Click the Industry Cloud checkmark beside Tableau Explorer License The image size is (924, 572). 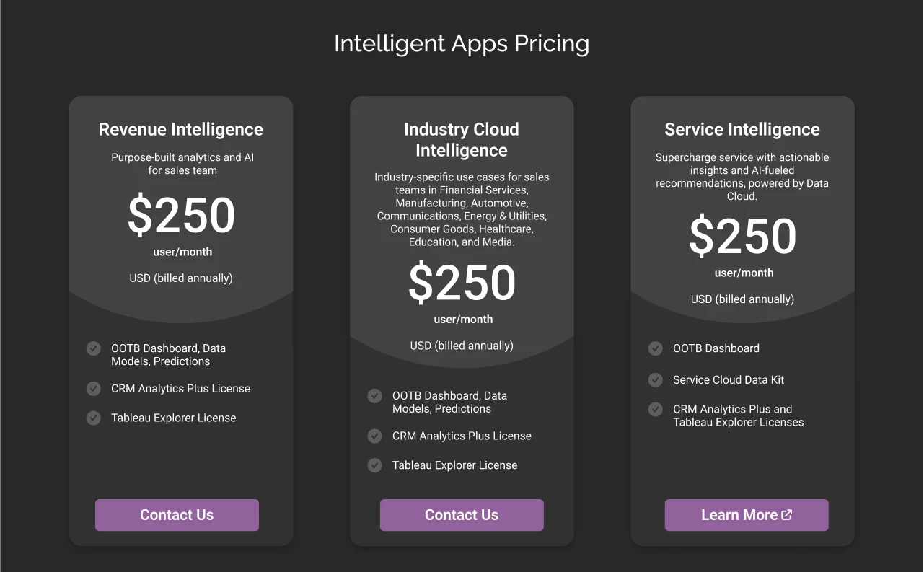click(x=374, y=465)
